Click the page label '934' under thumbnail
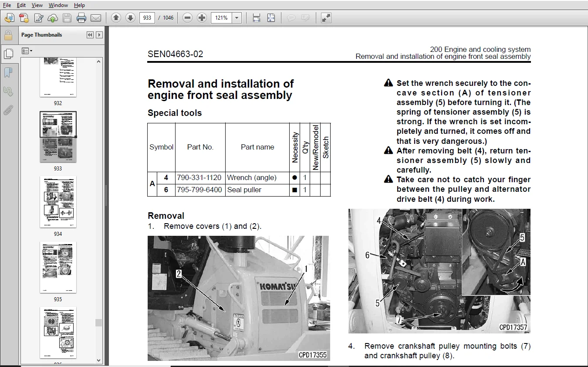Screen dimensions: 588x367 [58, 234]
